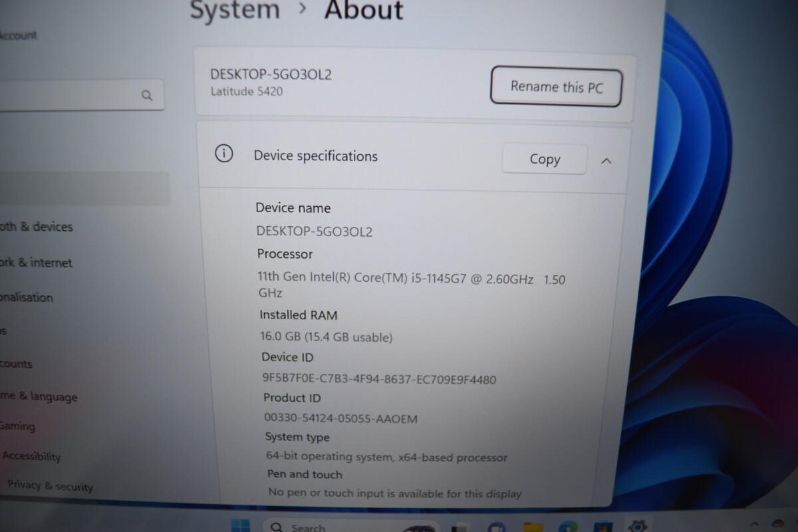Viewport: 798px width, 532px height.
Task: Click the System type label
Action: pos(297,437)
